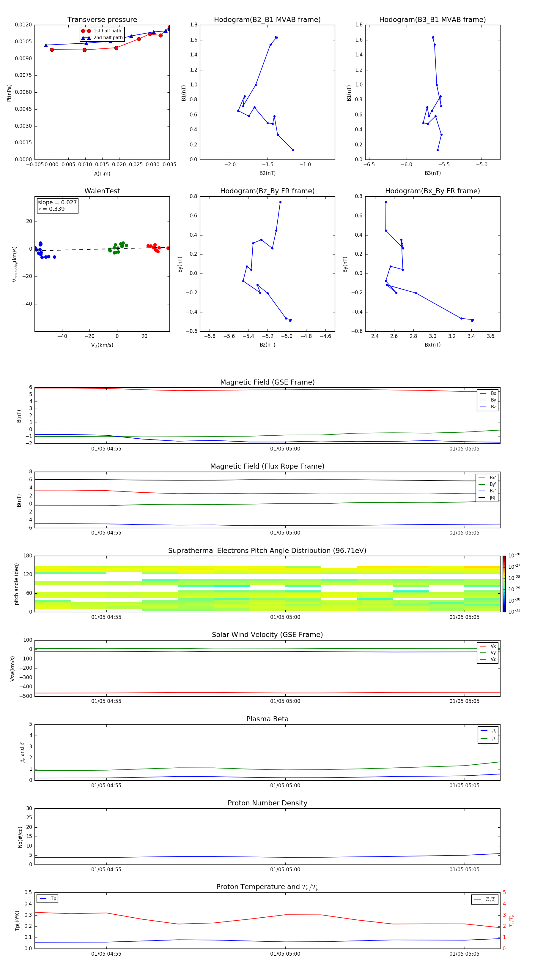Screen dimensions: 535x980
Task: Click the Vx legend entry in Solar Wind panel
Action: point(488,646)
